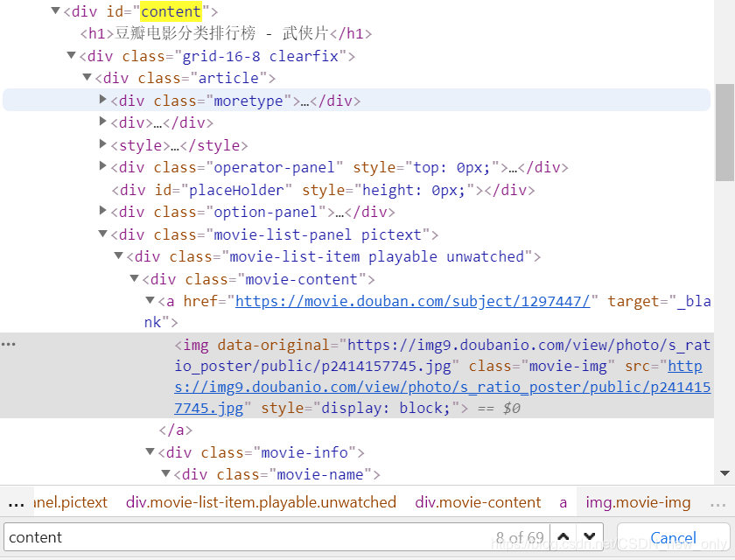The width and height of the screenshot is (735, 560).
Task: Collapse the movie-name div node
Action: 165,473
